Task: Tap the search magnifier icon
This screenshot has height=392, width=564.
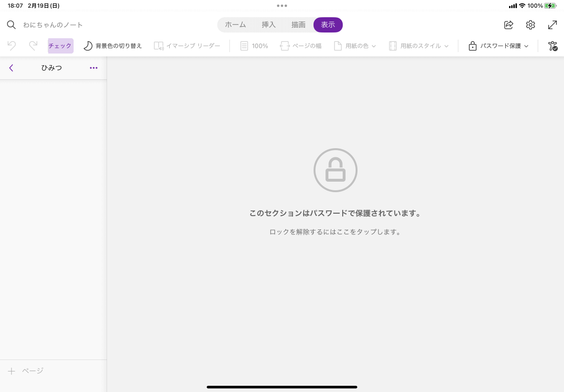Action: tap(11, 25)
